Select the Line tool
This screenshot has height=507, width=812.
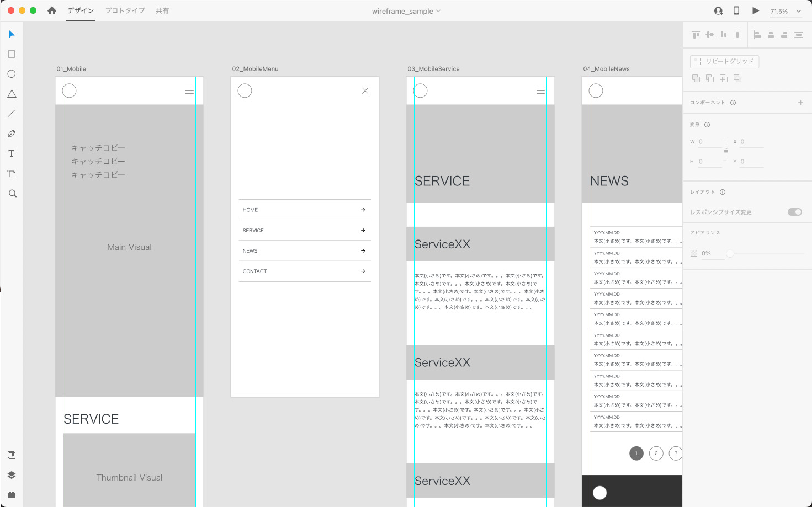12,114
